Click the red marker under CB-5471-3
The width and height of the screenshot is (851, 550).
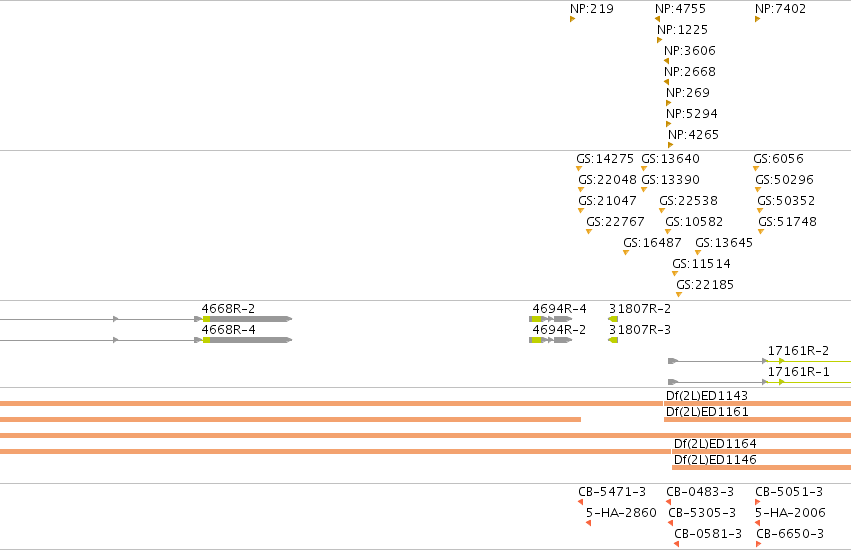click(x=581, y=502)
